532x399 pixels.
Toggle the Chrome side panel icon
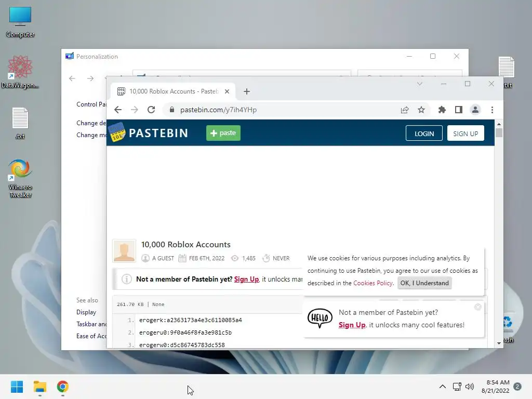click(x=458, y=110)
